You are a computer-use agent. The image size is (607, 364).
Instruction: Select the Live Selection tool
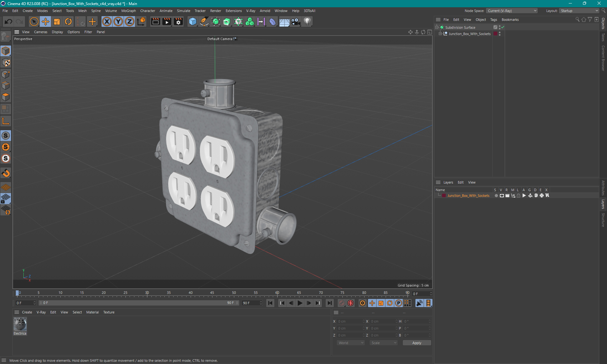(x=34, y=21)
